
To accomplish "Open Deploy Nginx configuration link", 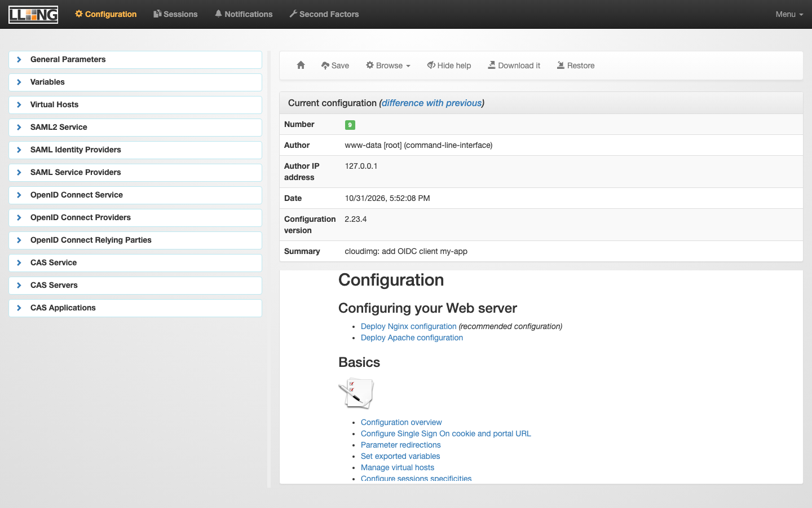I will click(x=409, y=326).
